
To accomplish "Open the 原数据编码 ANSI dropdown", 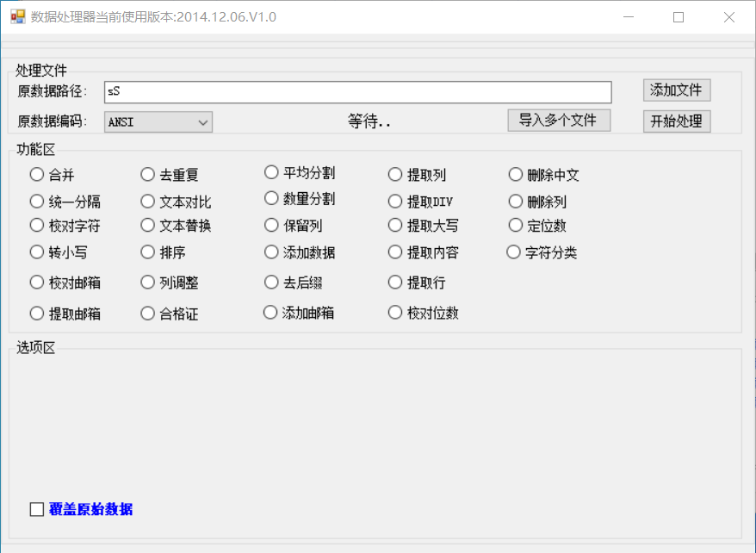I will (158, 122).
